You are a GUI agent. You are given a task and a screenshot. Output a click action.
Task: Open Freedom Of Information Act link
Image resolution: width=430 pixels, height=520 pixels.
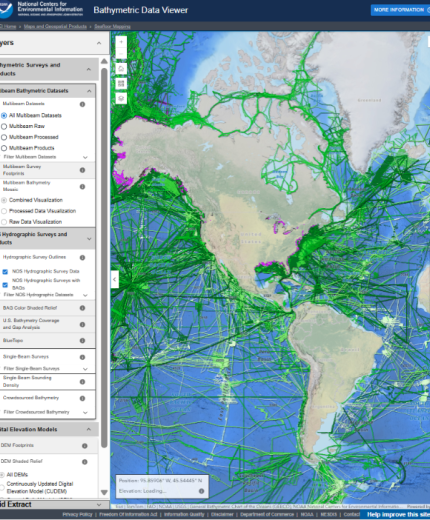128,514
